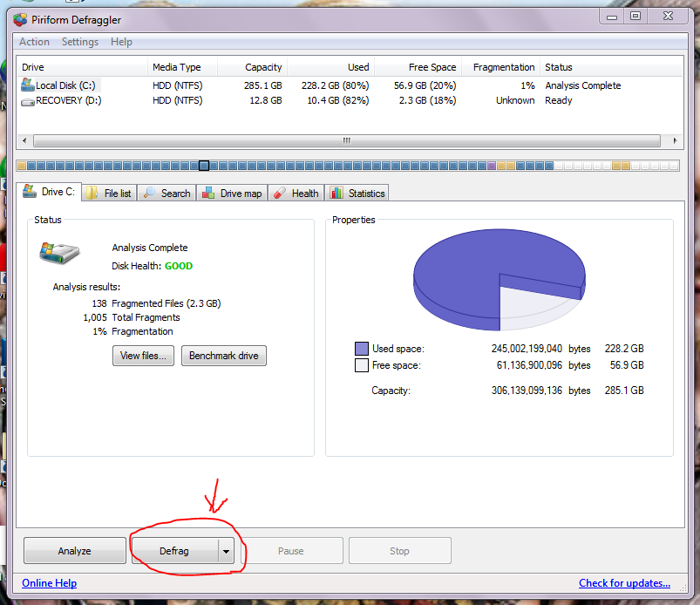Click the Stop button

pyautogui.click(x=400, y=551)
